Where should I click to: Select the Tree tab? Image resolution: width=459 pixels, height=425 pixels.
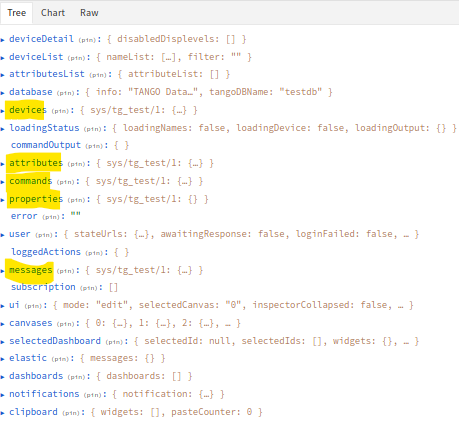pyautogui.click(x=16, y=13)
